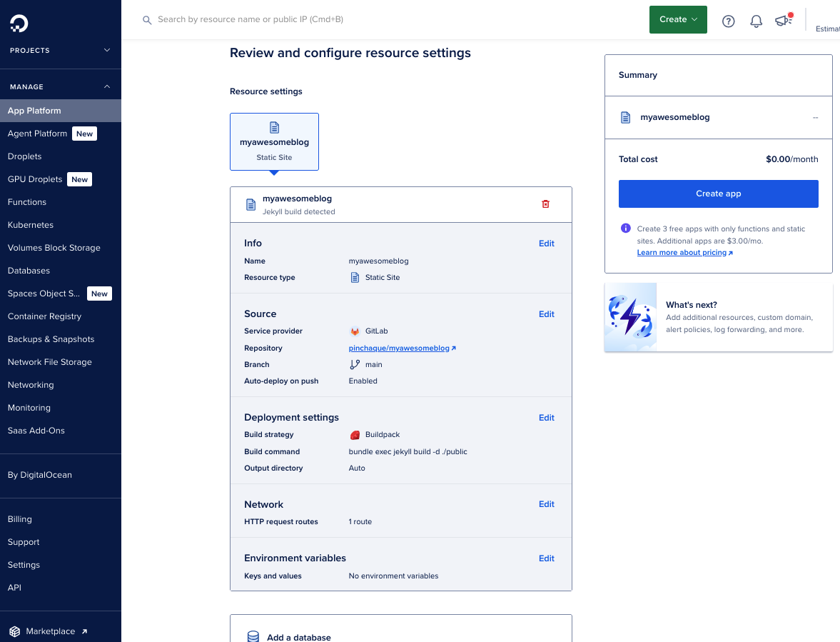Click the pricing info icon
The image size is (840, 642).
point(625,229)
